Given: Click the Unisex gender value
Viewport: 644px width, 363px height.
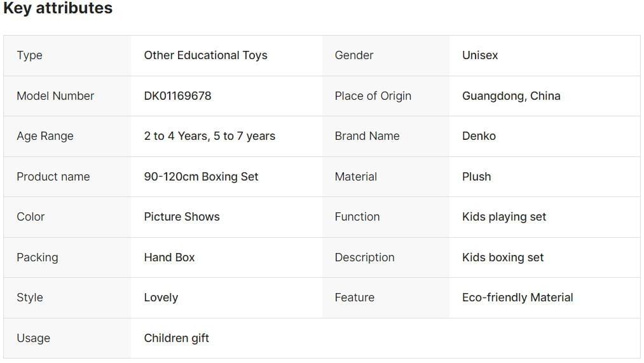Looking at the screenshot, I should click(480, 55).
